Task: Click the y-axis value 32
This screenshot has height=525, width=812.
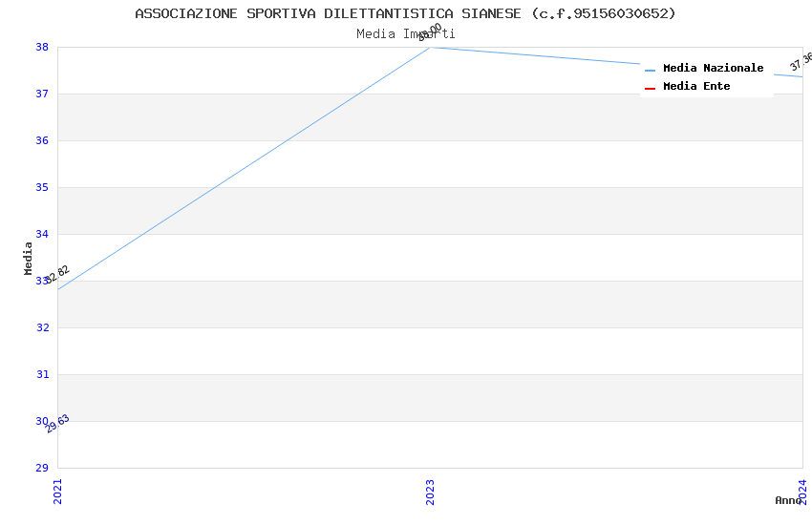Action: click(x=42, y=327)
